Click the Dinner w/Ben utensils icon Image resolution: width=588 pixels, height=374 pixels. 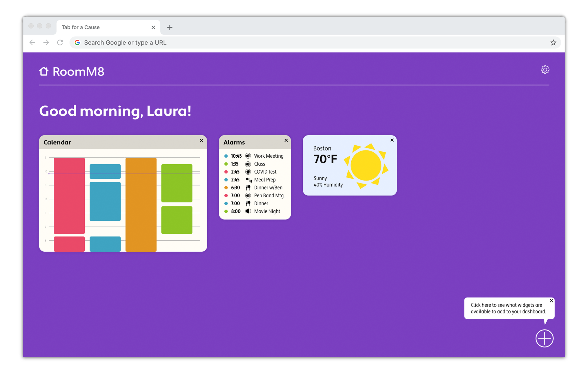(x=249, y=187)
